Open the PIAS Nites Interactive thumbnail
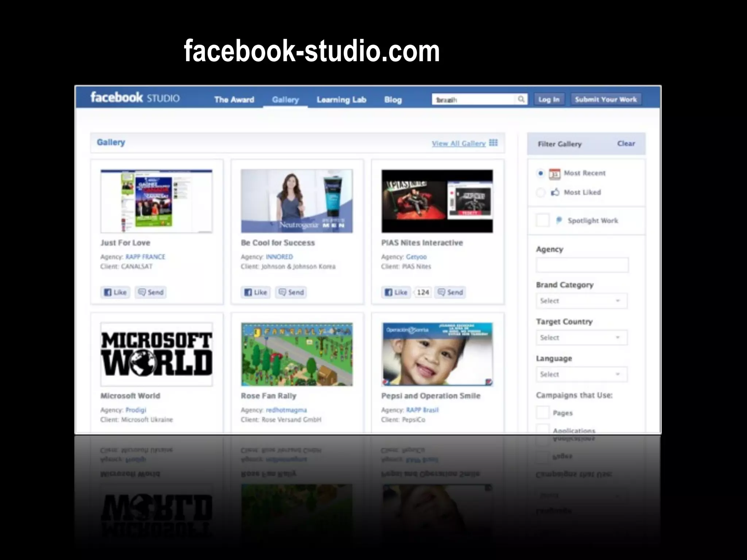 437,201
